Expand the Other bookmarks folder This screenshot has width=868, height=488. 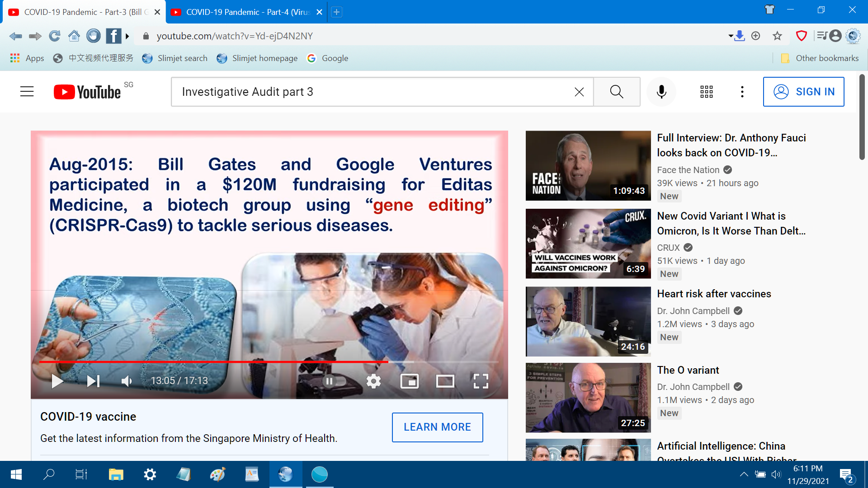(819, 58)
